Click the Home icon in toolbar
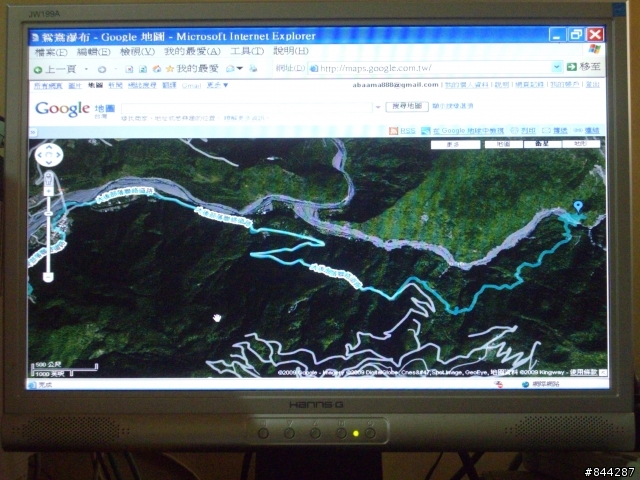 [157, 69]
